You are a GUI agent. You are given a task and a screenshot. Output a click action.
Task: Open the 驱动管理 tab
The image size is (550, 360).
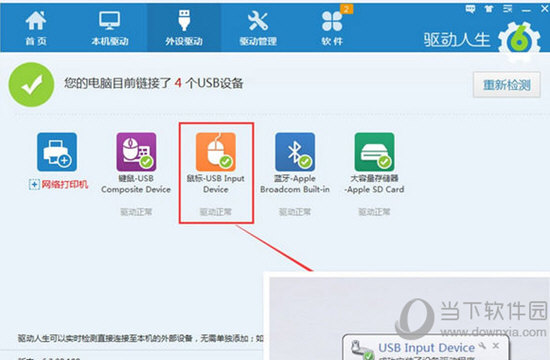pyautogui.click(x=258, y=28)
